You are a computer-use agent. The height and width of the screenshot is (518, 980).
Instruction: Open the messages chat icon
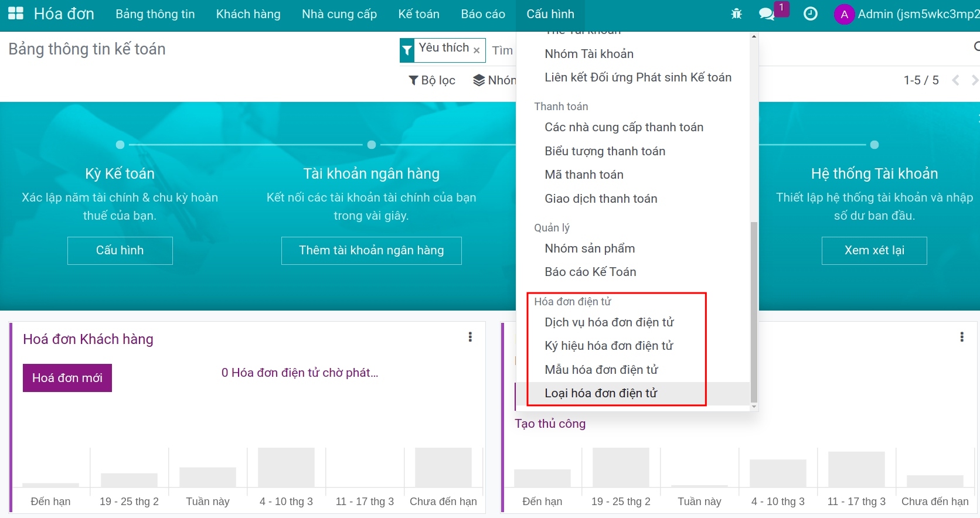pos(767,14)
